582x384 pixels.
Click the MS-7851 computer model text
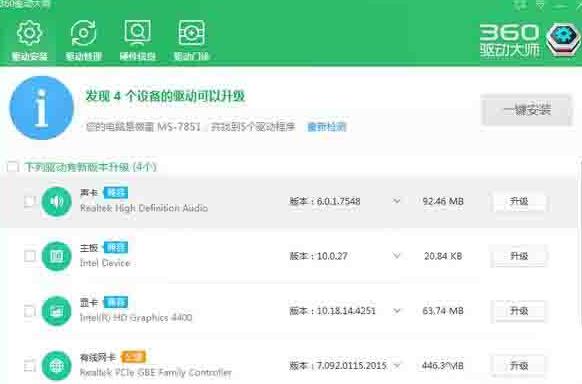(x=179, y=127)
